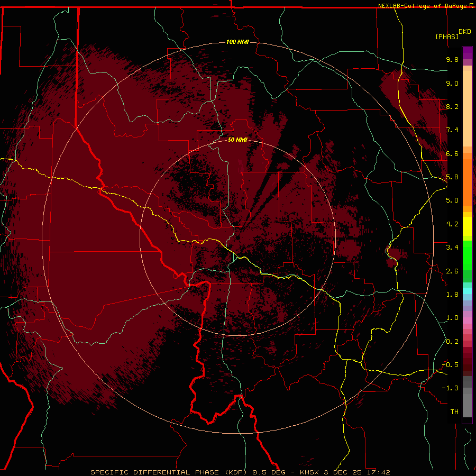The image size is (476, 476).
Task: Click the yellow segment of color bar
Action: [467, 226]
